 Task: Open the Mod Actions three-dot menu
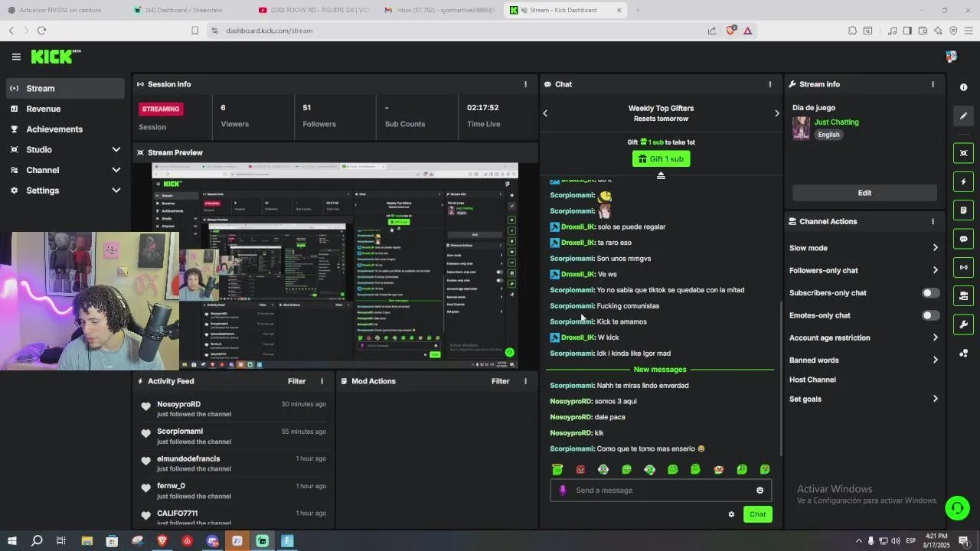pyautogui.click(x=525, y=381)
